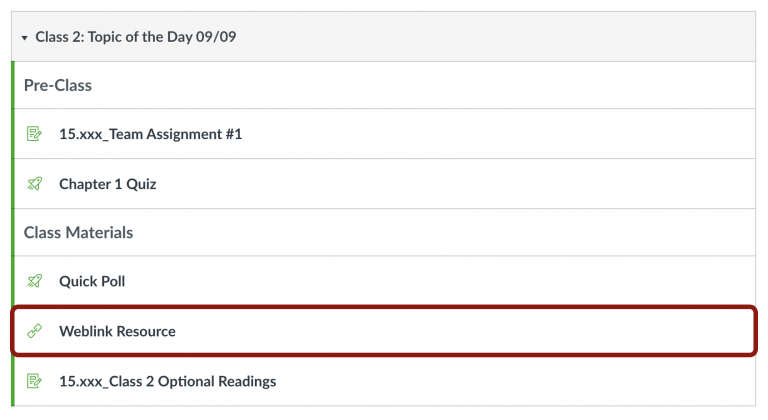The image size is (768, 420).
Task: Open the Weblink Resource link
Action: click(117, 331)
